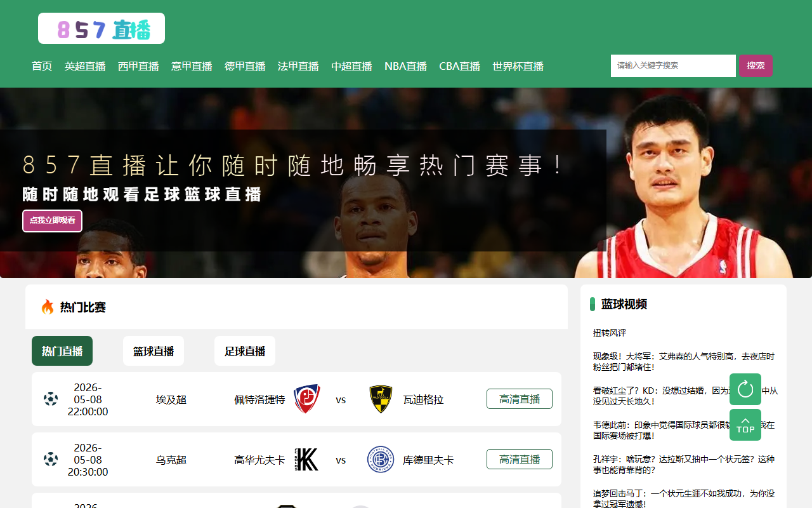Screen dimensions: 812x508
Task: Open the 追梦回击马丁 article link
Action: (x=684, y=498)
